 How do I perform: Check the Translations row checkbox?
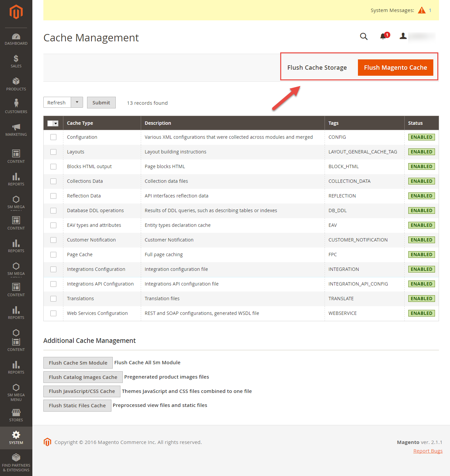pyautogui.click(x=53, y=299)
